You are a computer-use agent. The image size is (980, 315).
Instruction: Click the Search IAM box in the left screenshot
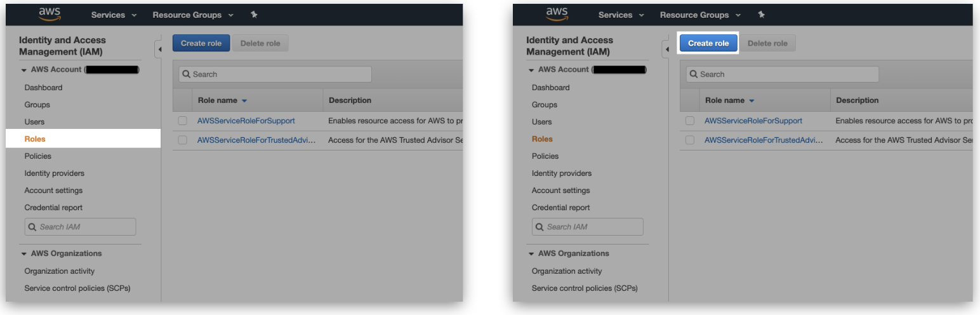point(80,227)
